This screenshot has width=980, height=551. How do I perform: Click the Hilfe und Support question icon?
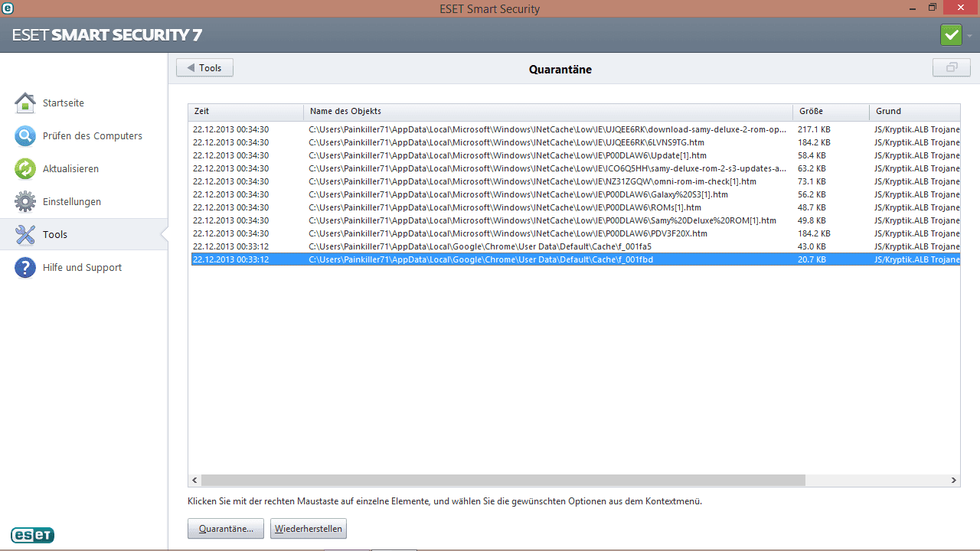point(25,267)
